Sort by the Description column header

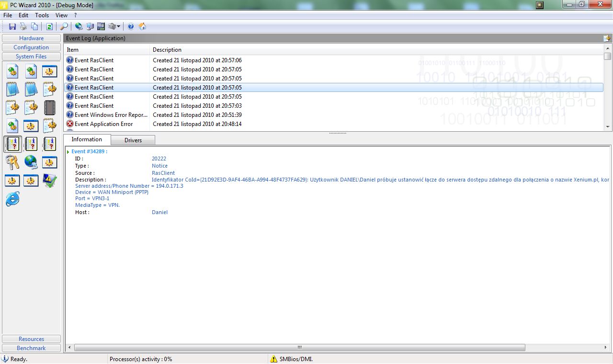(376, 50)
